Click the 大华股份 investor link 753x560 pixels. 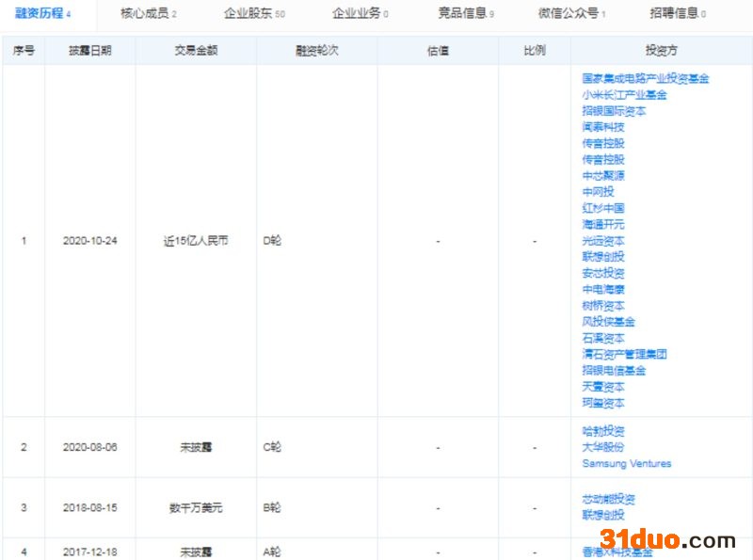point(603,447)
